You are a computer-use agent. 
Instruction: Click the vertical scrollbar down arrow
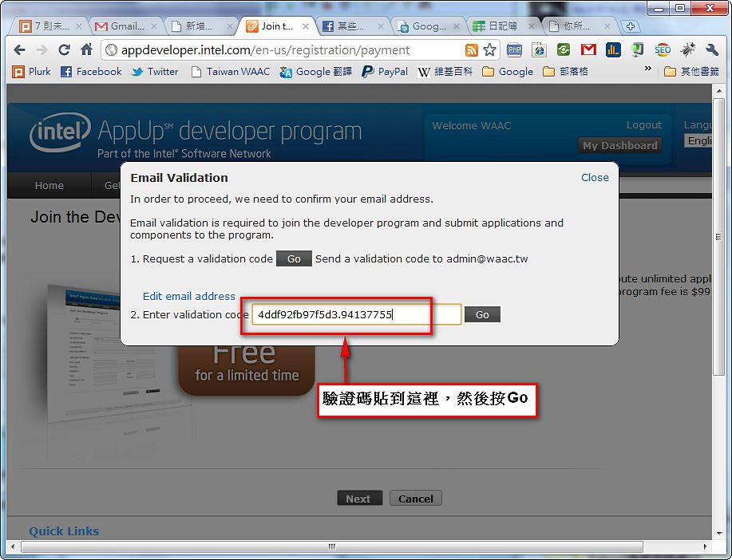coord(719,533)
